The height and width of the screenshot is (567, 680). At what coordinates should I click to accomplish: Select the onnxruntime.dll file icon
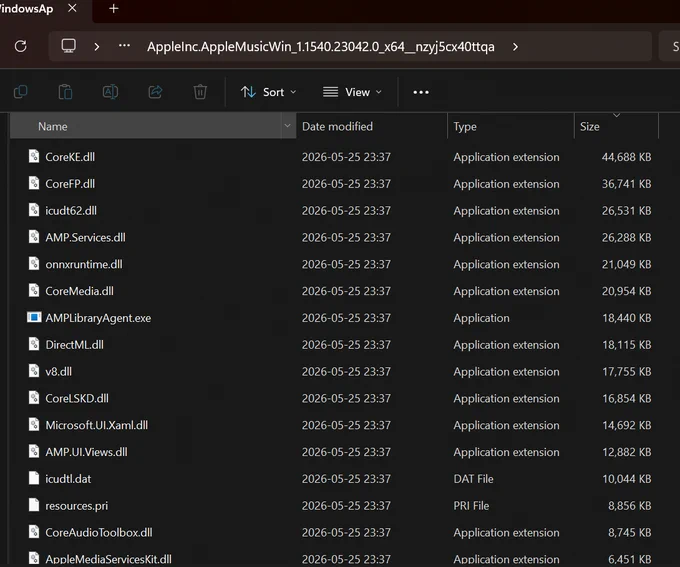[x=34, y=264]
